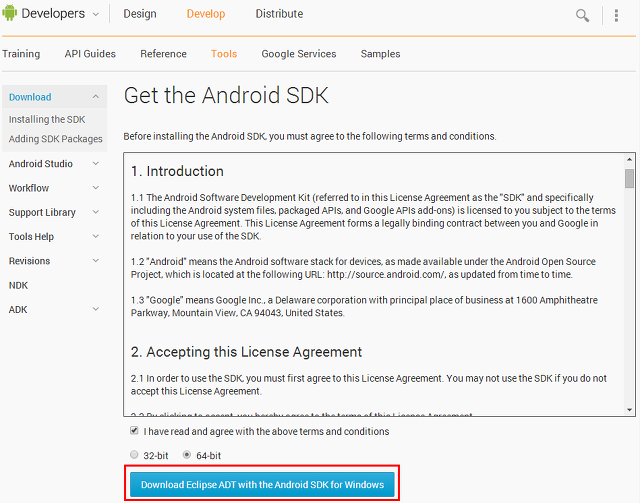
Task: Switch to the Reference tab
Action: 163,54
